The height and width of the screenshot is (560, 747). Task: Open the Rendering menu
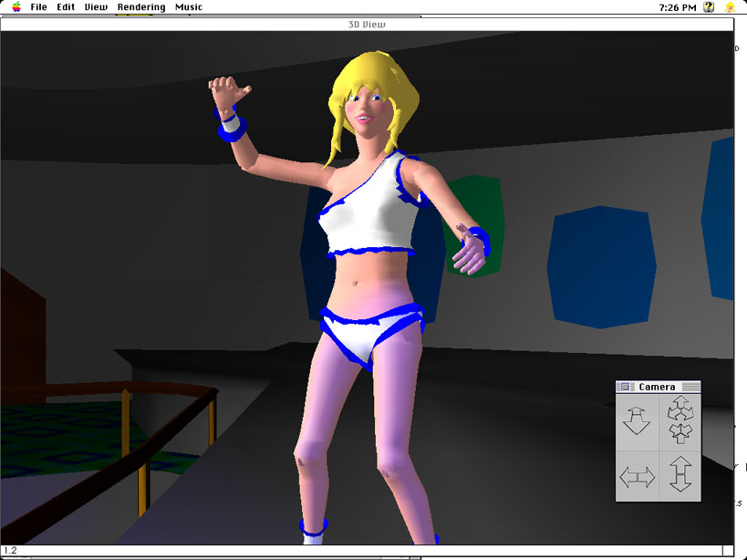pos(141,7)
